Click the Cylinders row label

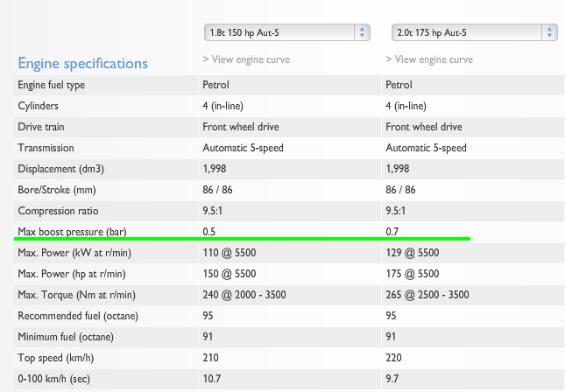(39, 106)
